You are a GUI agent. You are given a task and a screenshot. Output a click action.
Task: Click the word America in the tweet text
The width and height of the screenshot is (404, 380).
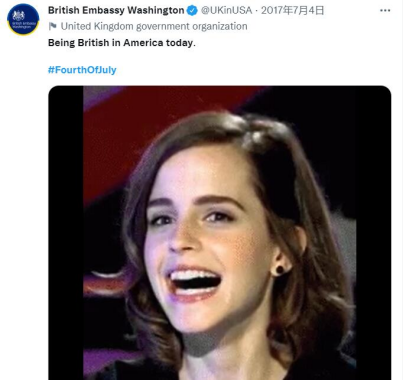tap(143, 43)
